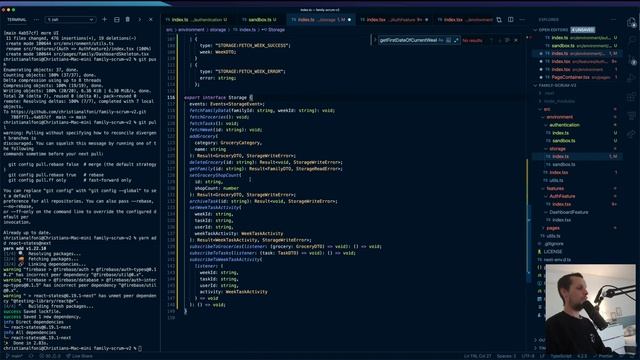Click TypeScript language mode in status bar
This screenshot has width=640, height=360.
562,356
